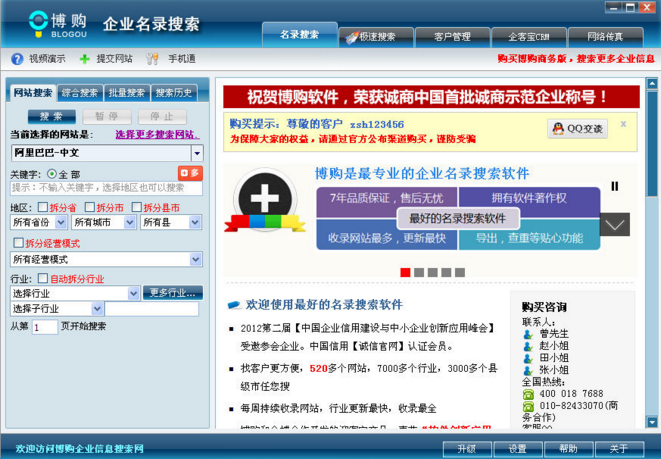Click the red slideshow indicator square

coord(405,272)
